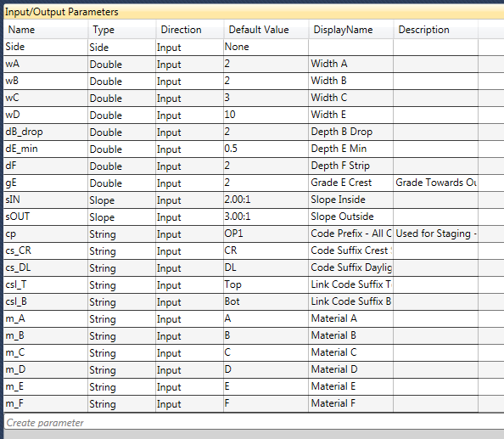The image size is (504, 439).
Task: Open Direction cell in the m_F row
Action: coord(190,404)
